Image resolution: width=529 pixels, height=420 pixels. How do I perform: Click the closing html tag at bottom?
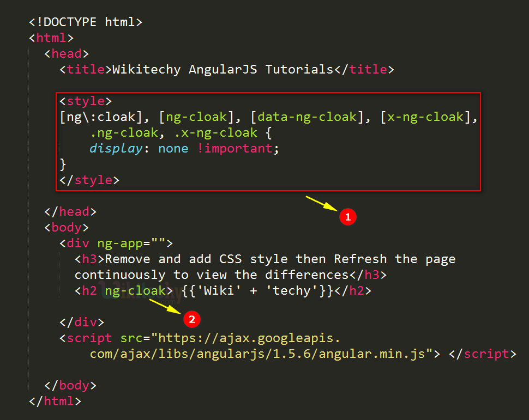[55, 401]
